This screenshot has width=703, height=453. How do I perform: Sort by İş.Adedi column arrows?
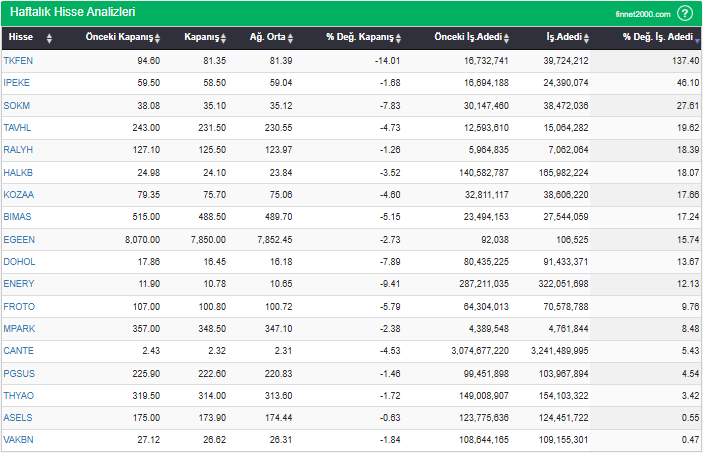(591, 38)
